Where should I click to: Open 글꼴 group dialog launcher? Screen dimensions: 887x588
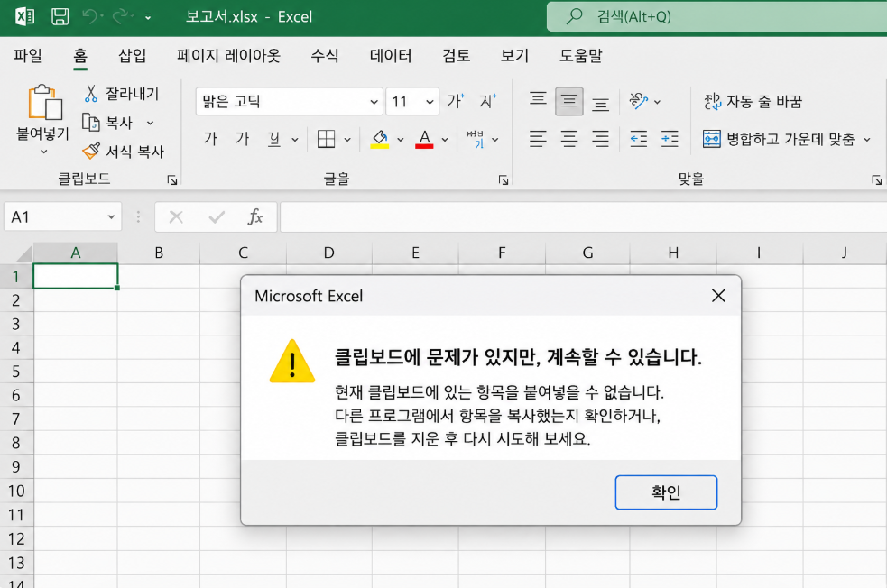click(x=503, y=180)
